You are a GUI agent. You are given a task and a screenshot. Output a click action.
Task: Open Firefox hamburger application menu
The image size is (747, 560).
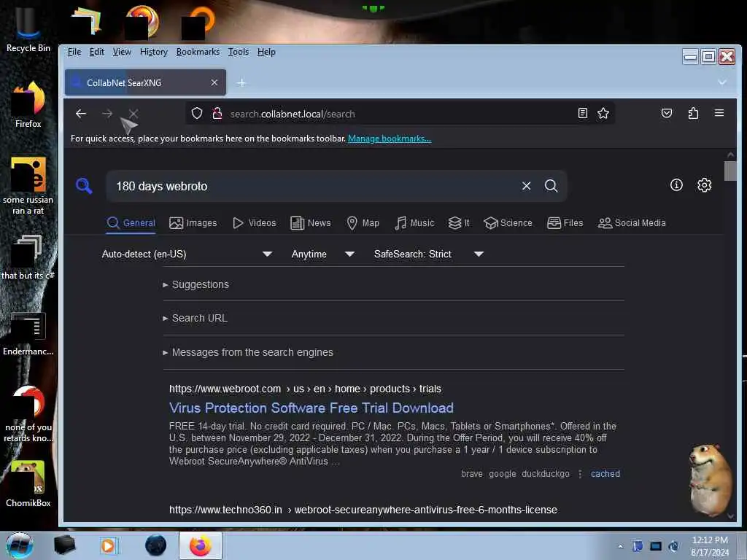[719, 113]
